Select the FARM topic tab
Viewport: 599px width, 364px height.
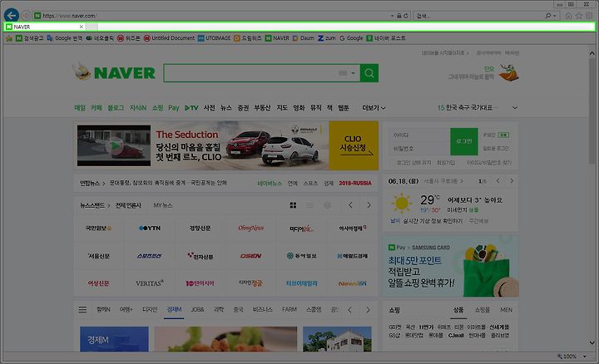coord(290,309)
